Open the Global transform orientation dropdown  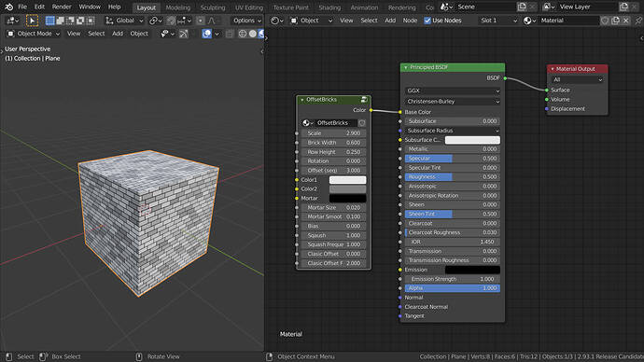124,21
